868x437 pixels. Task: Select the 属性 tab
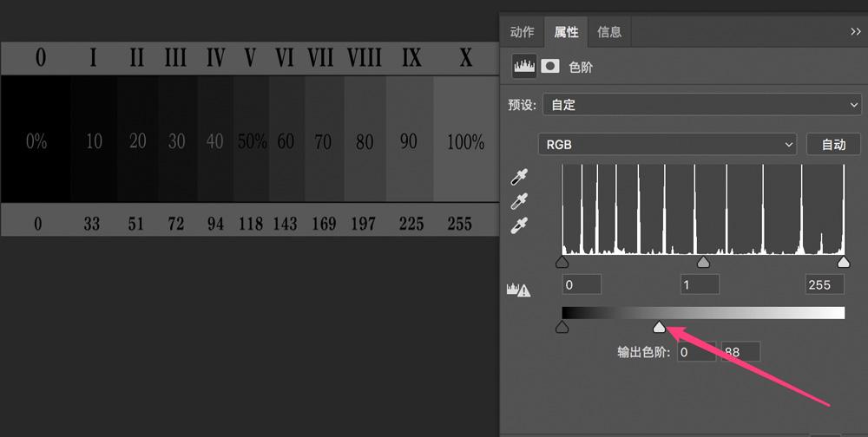pyautogui.click(x=566, y=32)
